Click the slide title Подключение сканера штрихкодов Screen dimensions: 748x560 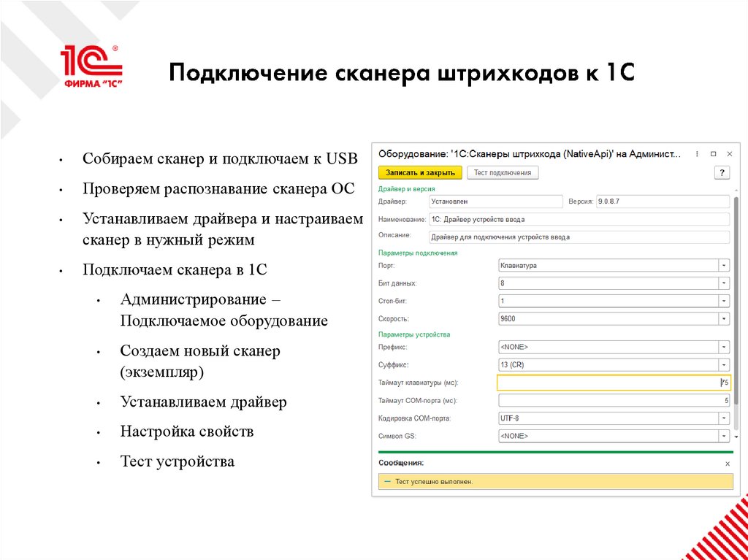402,74
